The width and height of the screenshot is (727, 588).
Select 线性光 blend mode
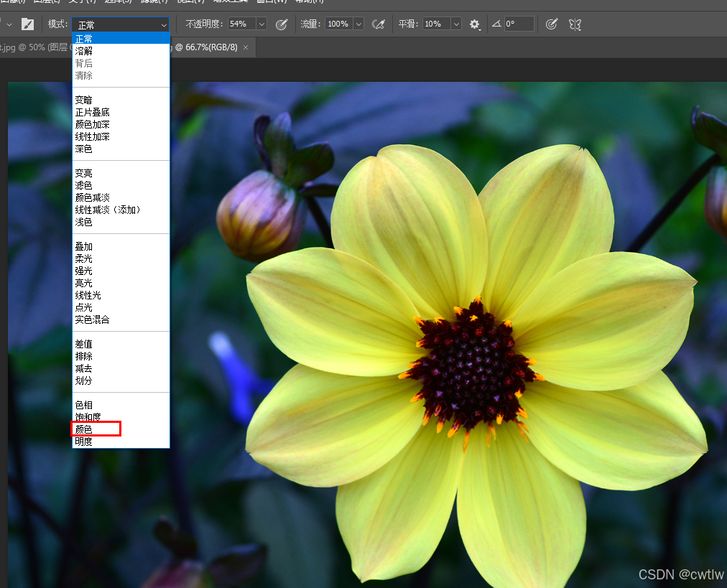click(121, 295)
